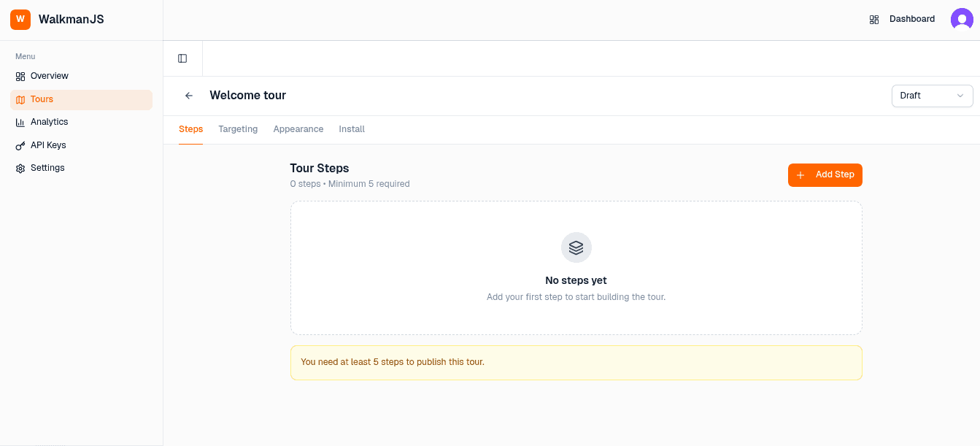The width and height of the screenshot is (980, 446).
Task: Click the Add Step button
Action: pos(825,175)
